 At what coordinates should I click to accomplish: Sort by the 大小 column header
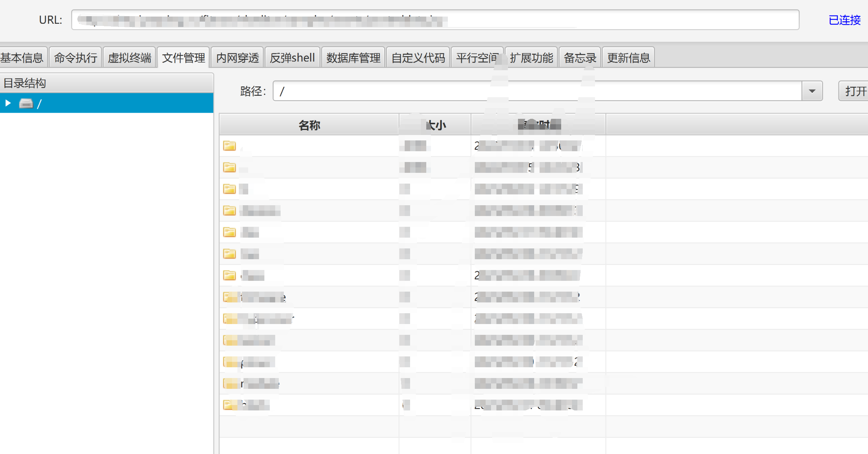point(435,125)
